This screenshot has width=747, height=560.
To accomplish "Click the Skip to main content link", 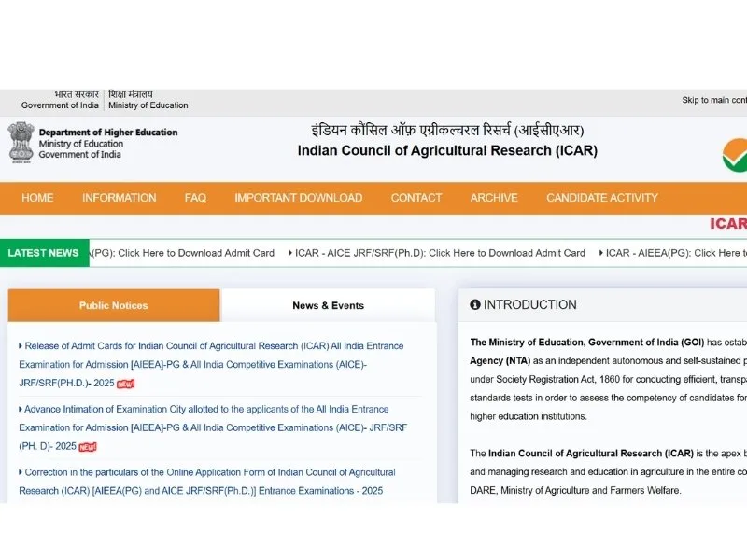I will pos(714,100).
